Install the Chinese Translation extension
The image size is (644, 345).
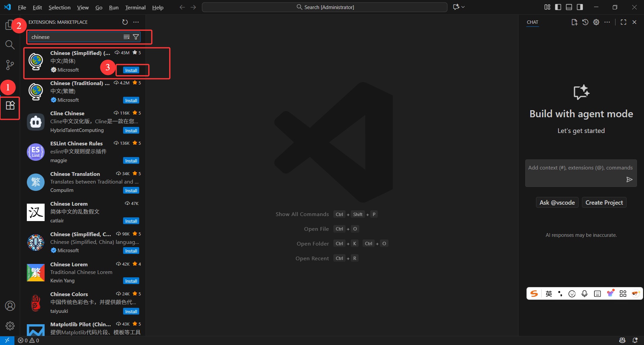pyautogui.click(x=131, y=191)
